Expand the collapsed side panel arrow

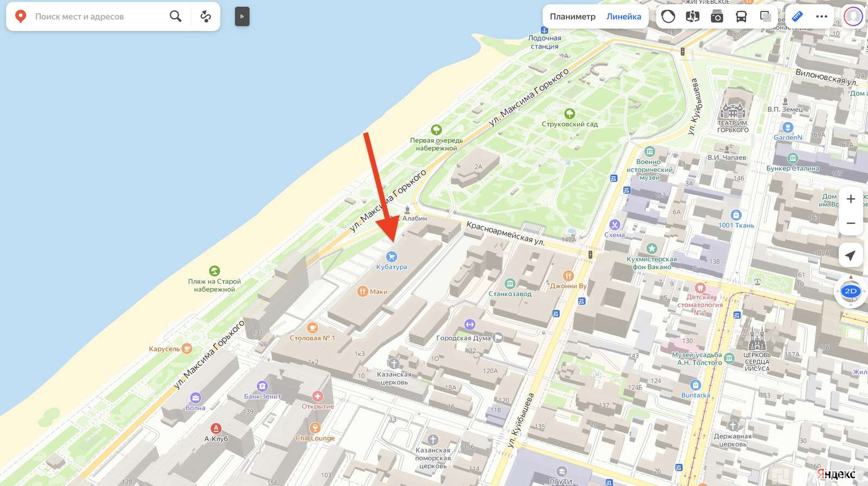(x=242, y=16)
